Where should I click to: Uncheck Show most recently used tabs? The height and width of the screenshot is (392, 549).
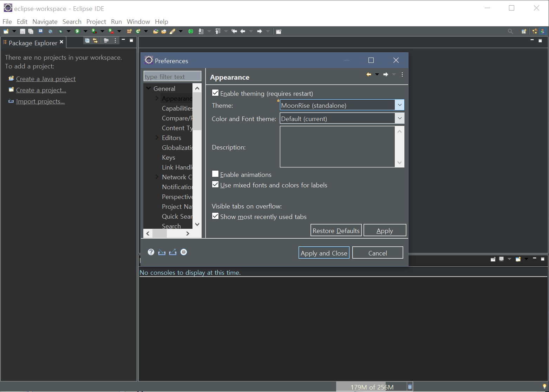(x=215, y=216)
